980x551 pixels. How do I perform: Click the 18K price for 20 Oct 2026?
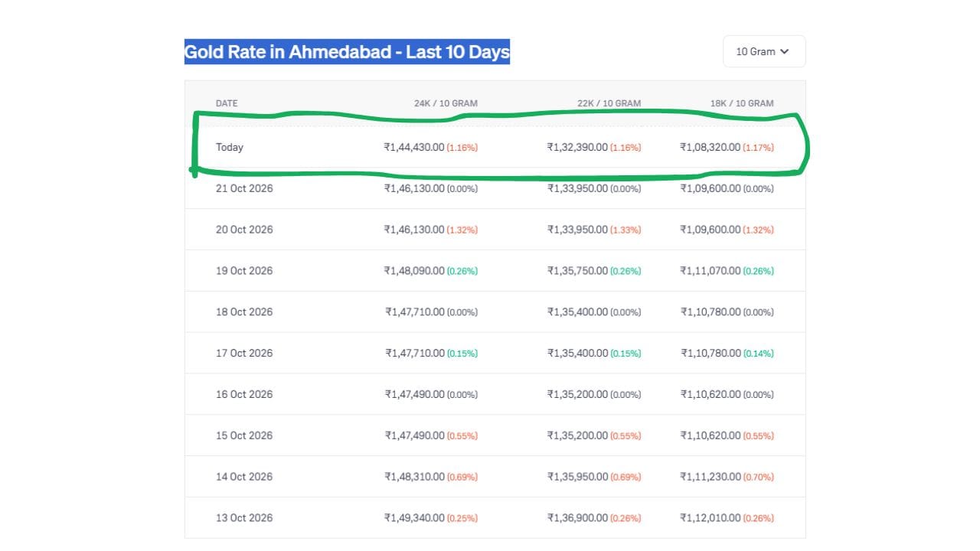pyautogui.click(x=710, y=230)
